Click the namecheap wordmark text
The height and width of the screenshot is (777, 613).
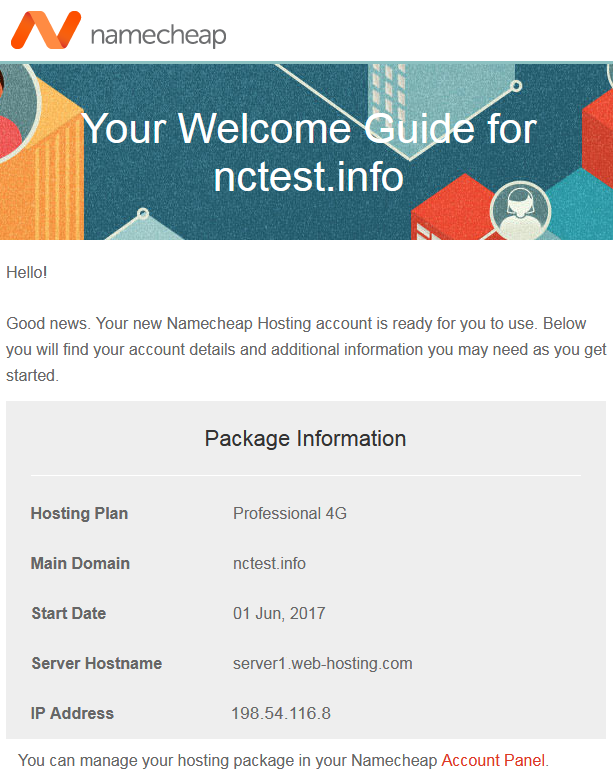[158, 35]
